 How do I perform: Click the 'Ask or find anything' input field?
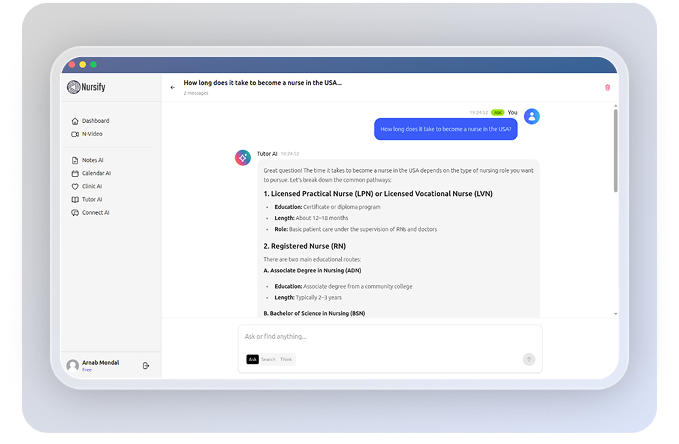point(390,336)
